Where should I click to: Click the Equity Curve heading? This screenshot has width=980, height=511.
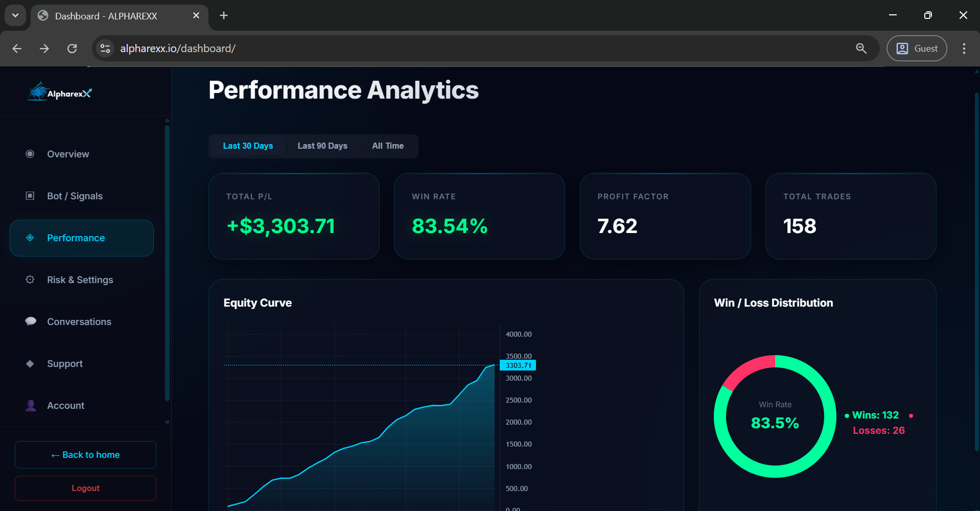[x=258, y=303]
